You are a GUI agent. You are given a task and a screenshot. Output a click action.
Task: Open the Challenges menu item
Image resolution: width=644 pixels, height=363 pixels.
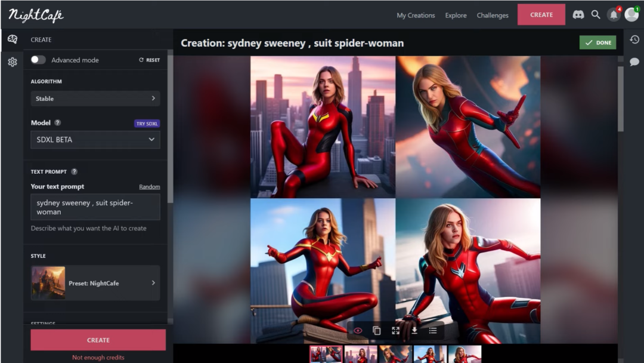click(493, 16)
